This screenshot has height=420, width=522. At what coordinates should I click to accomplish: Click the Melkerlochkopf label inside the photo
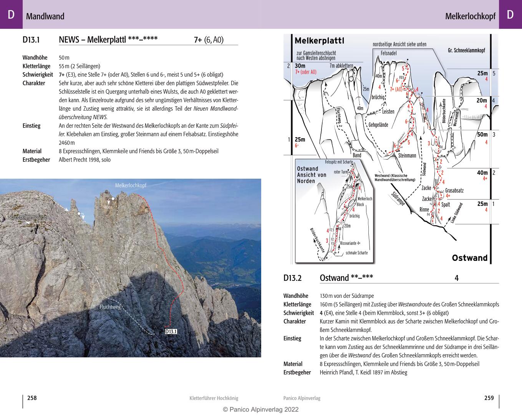click(x=131, y=185)
